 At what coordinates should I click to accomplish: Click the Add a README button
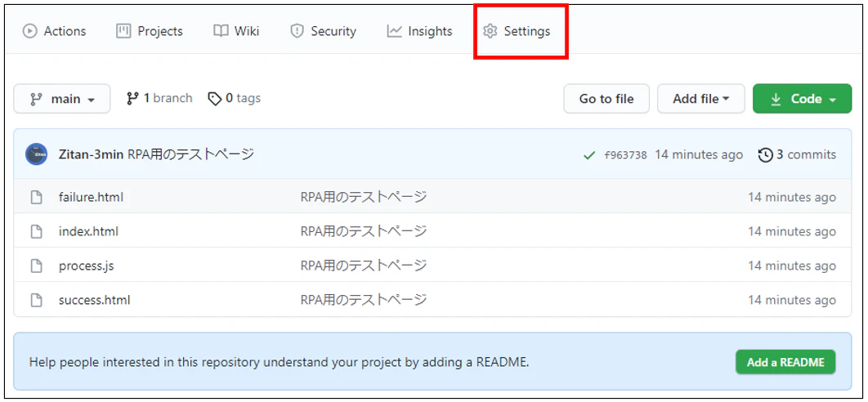785,362
